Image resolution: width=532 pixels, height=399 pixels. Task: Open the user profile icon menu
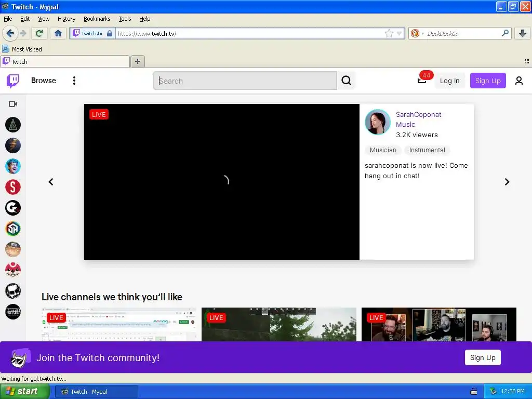coord(519,81)
